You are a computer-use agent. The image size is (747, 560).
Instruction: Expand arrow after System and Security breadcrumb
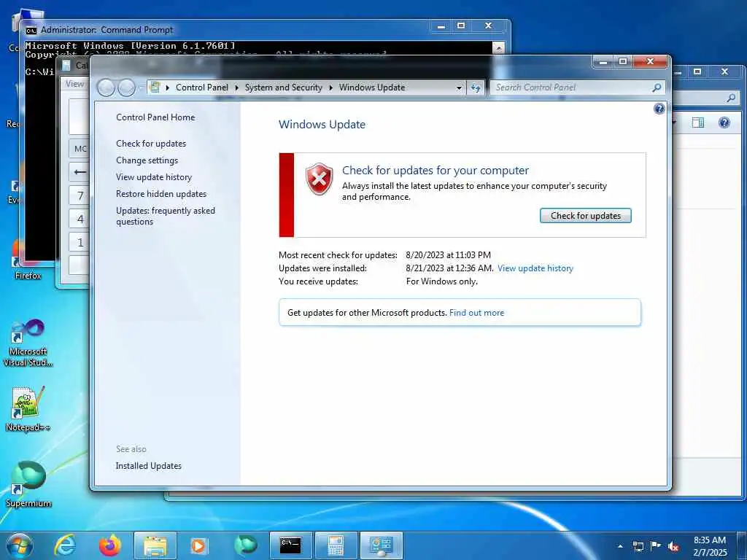coord(330,87)
